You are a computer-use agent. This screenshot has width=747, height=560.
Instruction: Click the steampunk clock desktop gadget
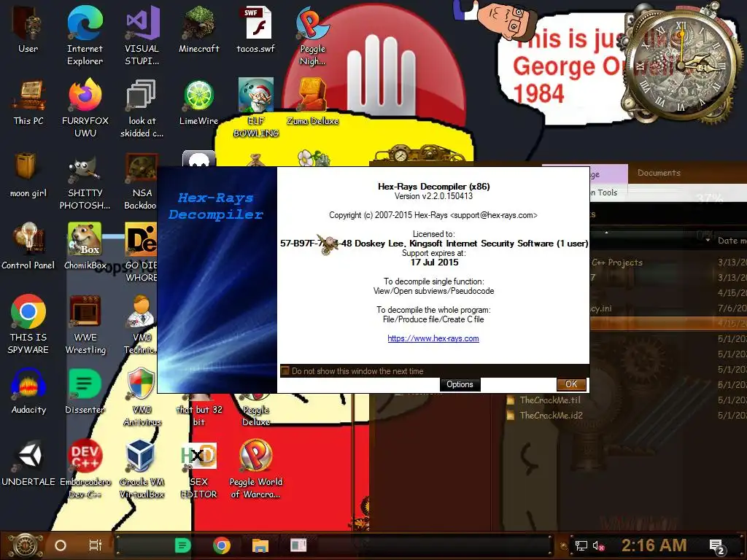681,64
